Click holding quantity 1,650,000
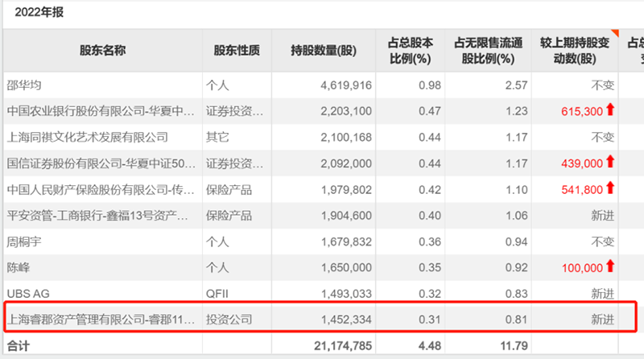Viewport: 644px width, 359px height. (x=346, y=268)
